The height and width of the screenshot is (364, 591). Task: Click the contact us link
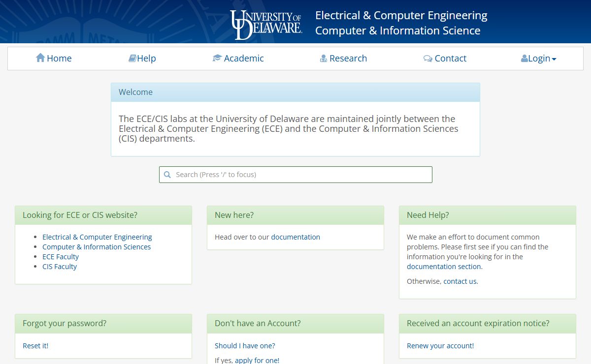pos(460,281)
